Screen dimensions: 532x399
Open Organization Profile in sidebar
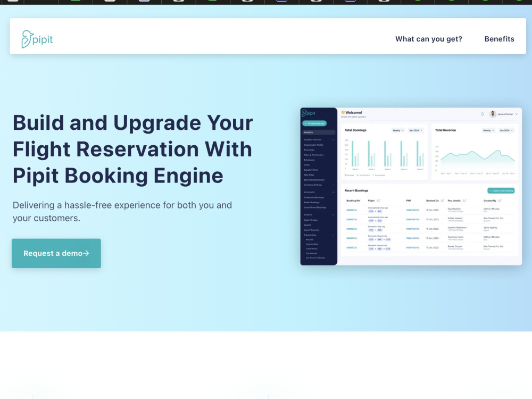point(313,145)
